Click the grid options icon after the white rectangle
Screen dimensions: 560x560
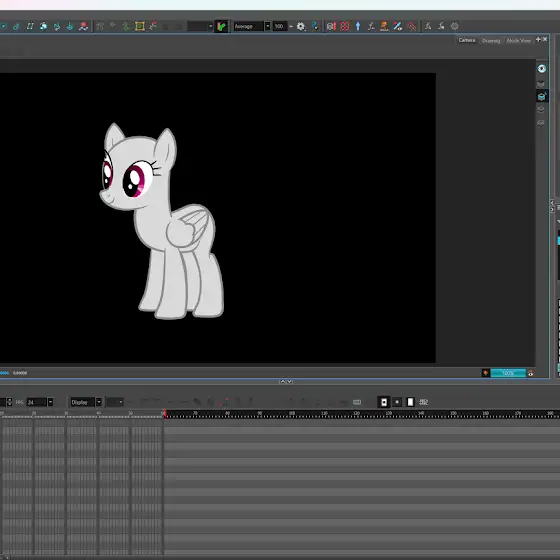[x=424, y=402]
